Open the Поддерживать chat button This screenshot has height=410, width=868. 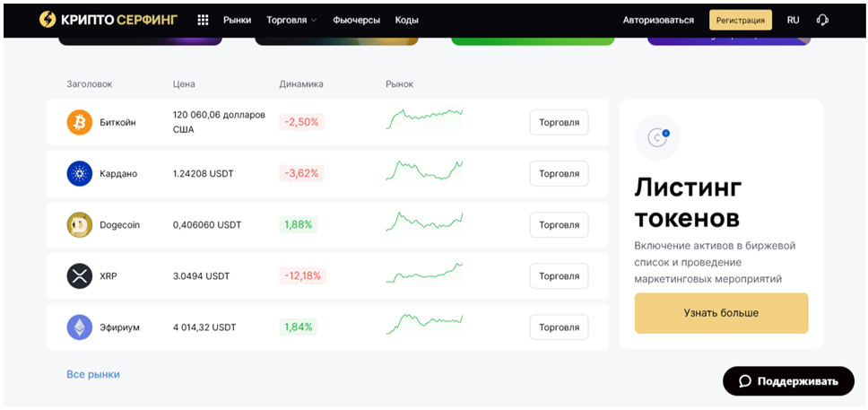click(788, 381)
